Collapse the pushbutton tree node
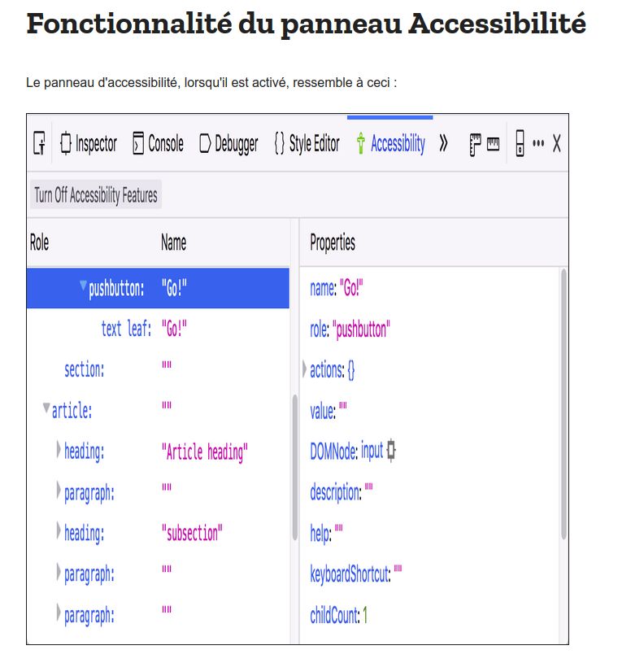Image resolution: width=644 pixels, height=663 pixels. 84,286
